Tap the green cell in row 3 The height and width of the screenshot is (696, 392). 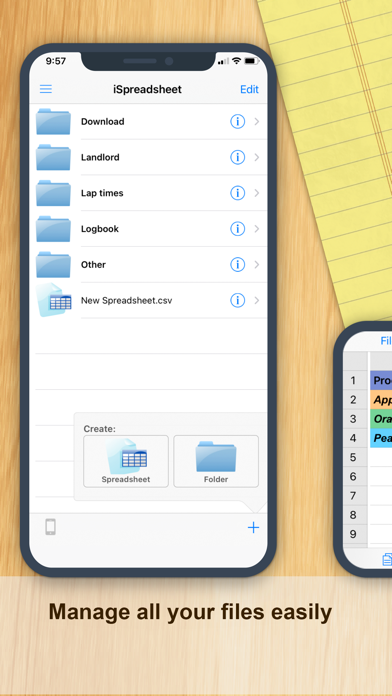coord(381,419)
